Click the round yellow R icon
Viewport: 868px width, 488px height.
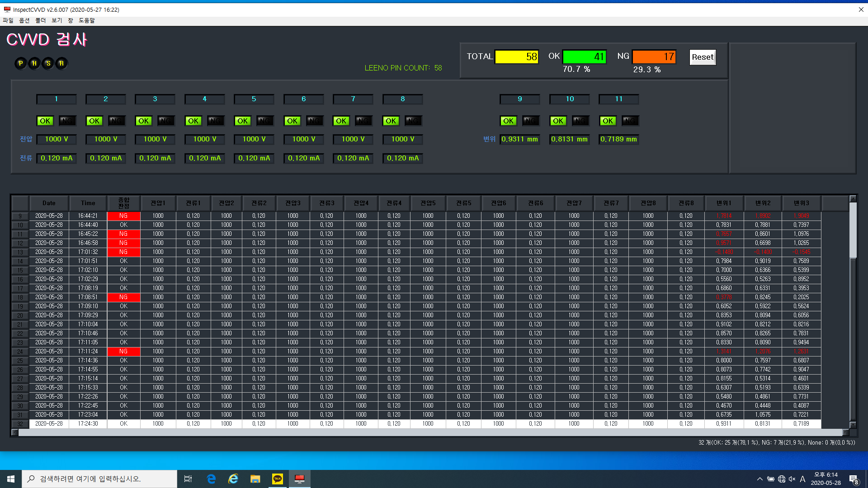[x=61, y=64]
